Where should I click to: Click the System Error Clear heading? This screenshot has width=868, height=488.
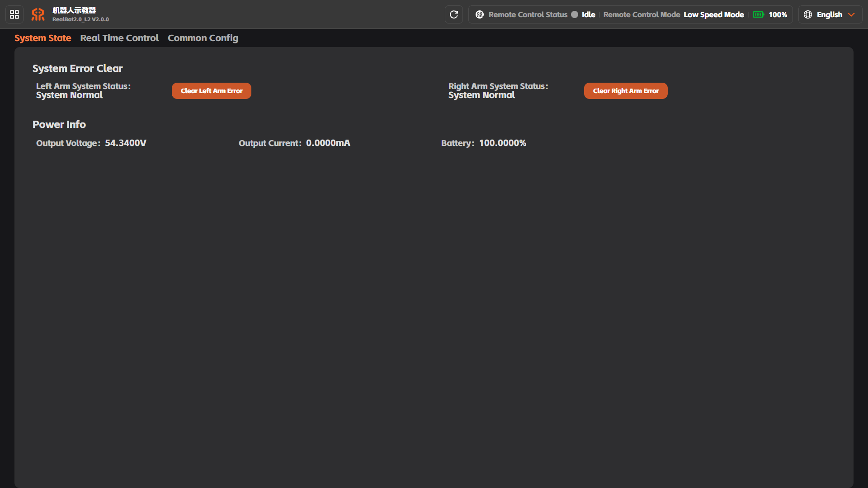click(78, 68)
